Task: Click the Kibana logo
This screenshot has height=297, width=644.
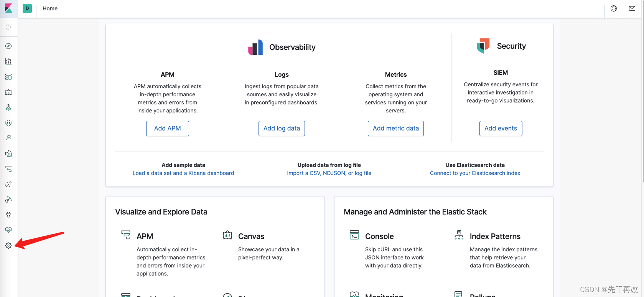Action: [8, 8]
